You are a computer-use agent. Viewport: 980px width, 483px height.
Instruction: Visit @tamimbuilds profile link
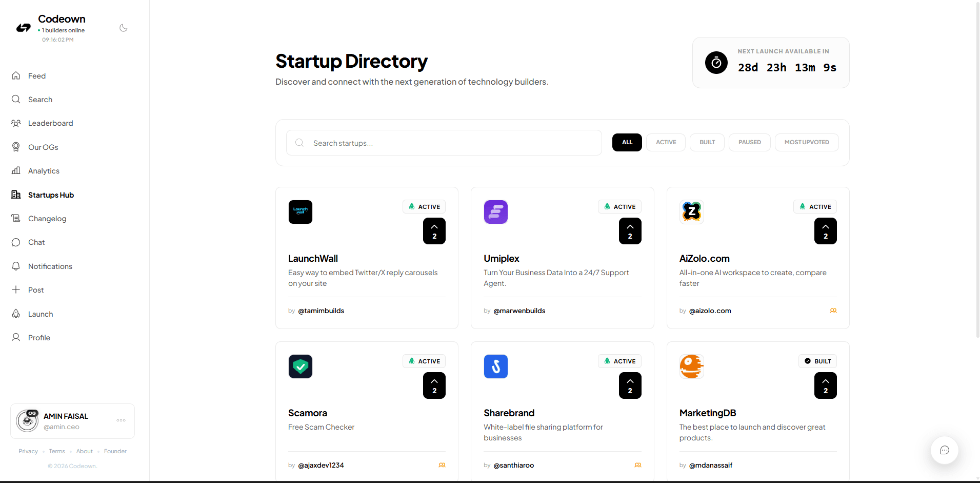click(x=322, y=311)
